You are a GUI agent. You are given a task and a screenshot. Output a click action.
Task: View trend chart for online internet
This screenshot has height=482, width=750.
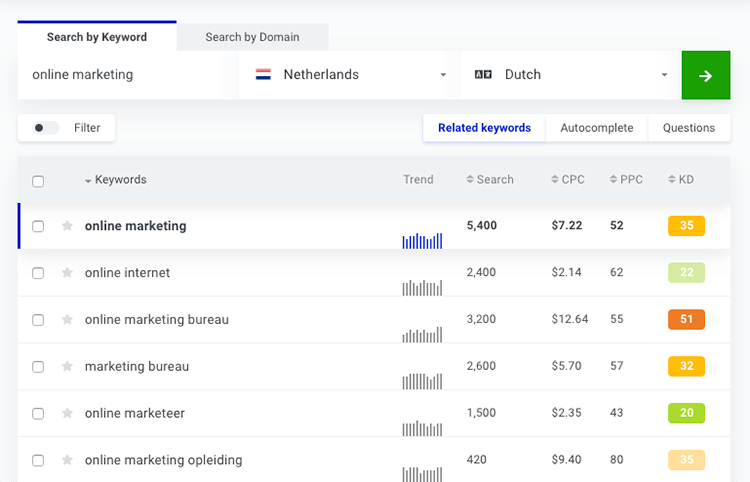422,287
